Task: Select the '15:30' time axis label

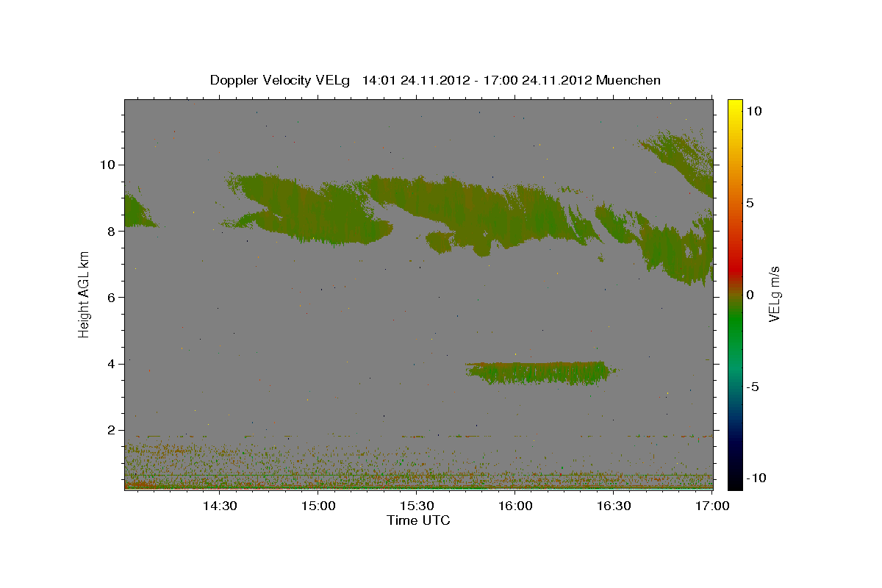Action: (x=416, y=506)
